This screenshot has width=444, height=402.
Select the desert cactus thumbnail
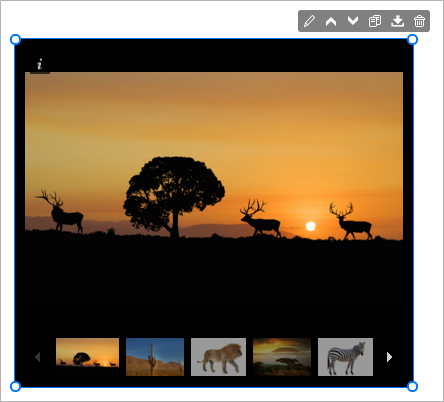pyautogui.click(x=155, y=357)
